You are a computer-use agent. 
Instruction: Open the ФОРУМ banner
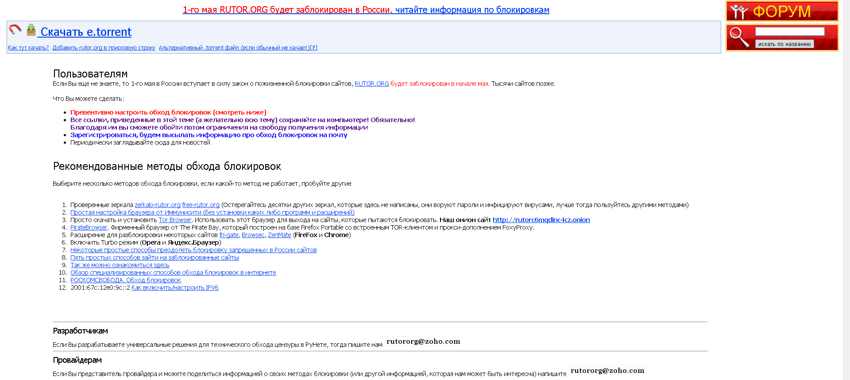click(782, 11)
